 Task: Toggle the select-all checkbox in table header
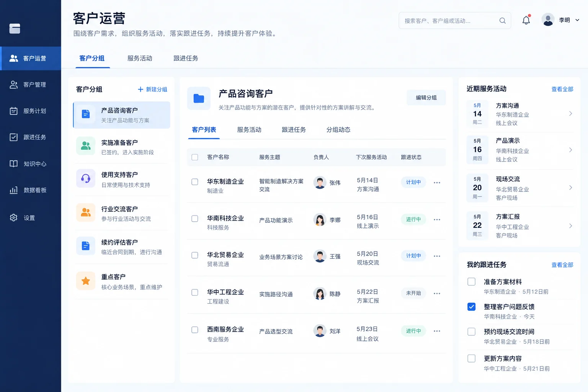[195, 157]
